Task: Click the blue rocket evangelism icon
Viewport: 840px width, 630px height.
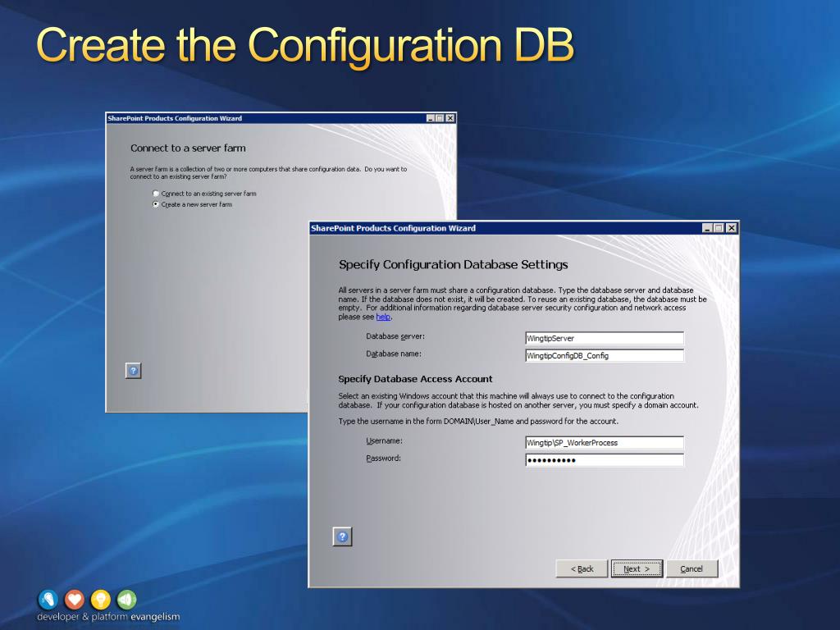Action: (x=48, y=600)
